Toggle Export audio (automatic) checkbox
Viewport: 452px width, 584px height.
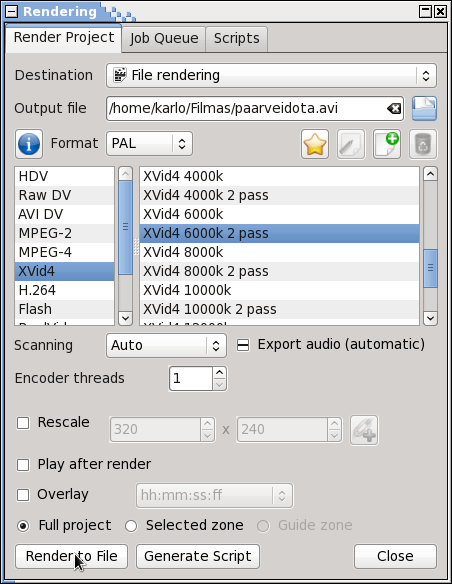pyautogui.click(x=243, y=345)
